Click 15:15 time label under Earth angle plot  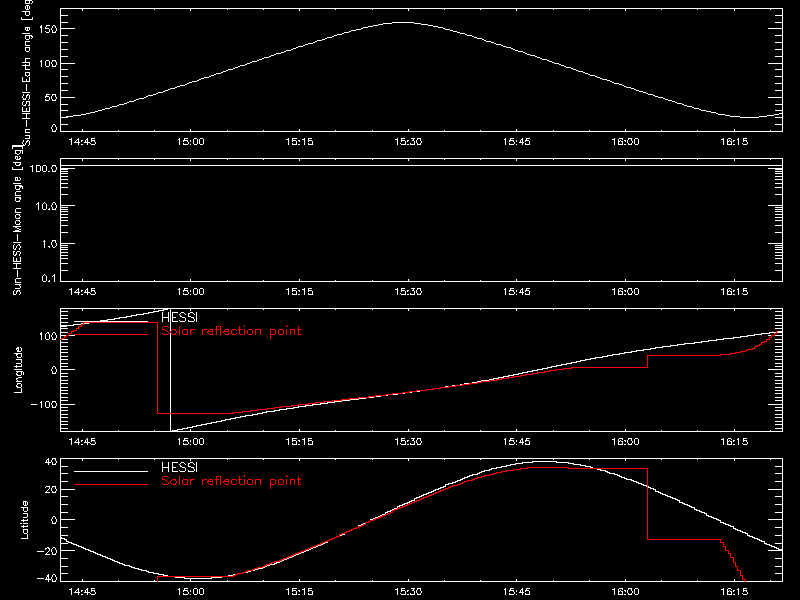[299, 142]
